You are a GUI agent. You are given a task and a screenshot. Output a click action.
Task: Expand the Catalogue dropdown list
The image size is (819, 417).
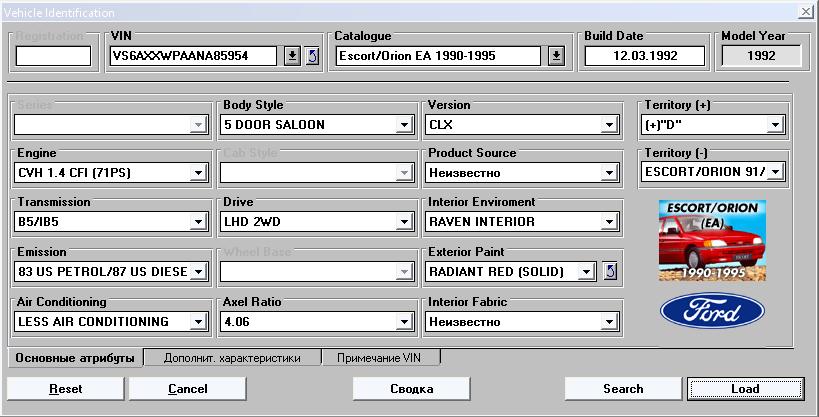click(x=556, y=56)
